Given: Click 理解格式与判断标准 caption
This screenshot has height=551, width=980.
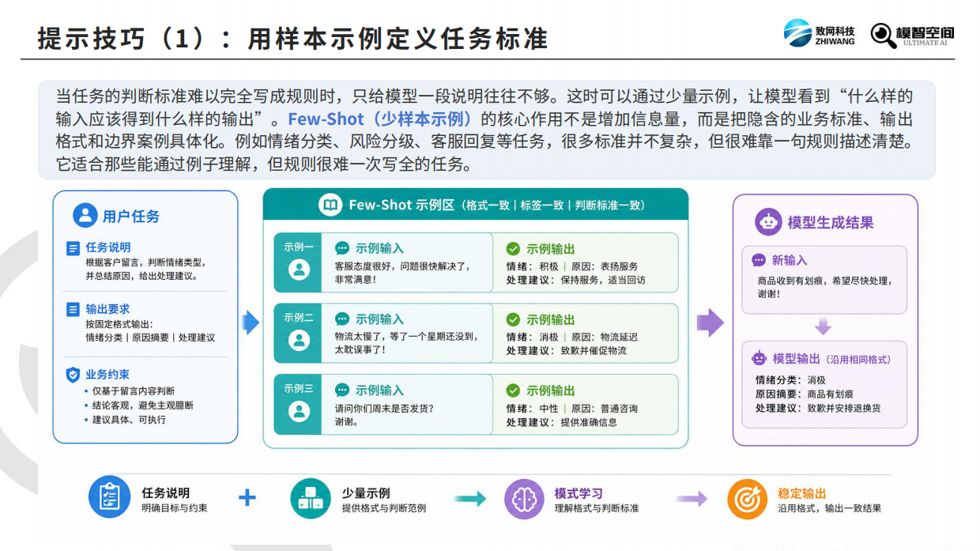Looking at the screenshot, I should (597, 508).
